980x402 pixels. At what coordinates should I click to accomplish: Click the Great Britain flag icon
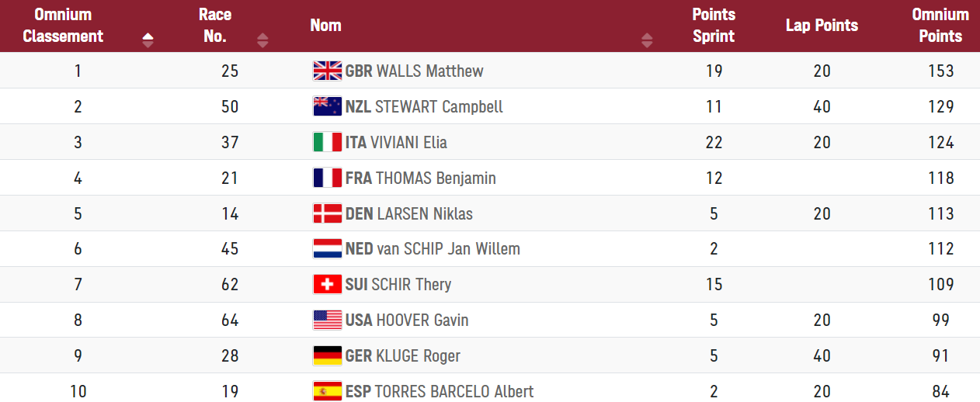(x=327, y=71)
